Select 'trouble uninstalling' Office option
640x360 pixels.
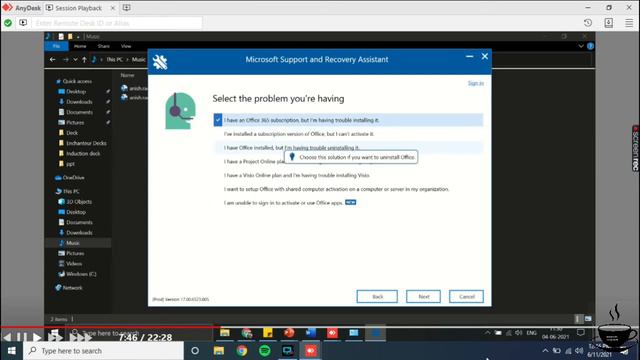pos(348,147)
